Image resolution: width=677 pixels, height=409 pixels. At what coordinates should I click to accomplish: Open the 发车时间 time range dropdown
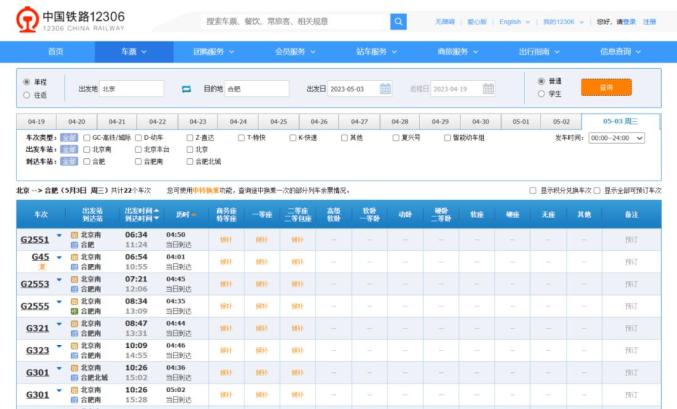click(616, 137)
